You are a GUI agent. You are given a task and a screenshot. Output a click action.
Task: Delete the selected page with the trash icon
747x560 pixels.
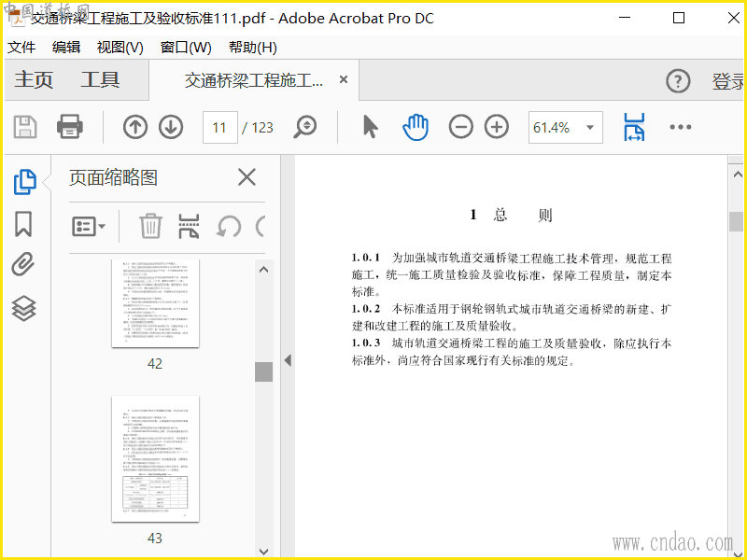(x=150, y=226)
